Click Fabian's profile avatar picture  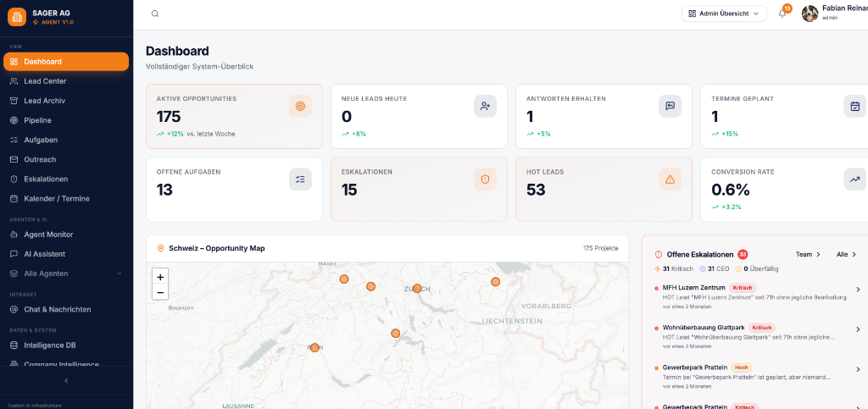pos(810,14)
